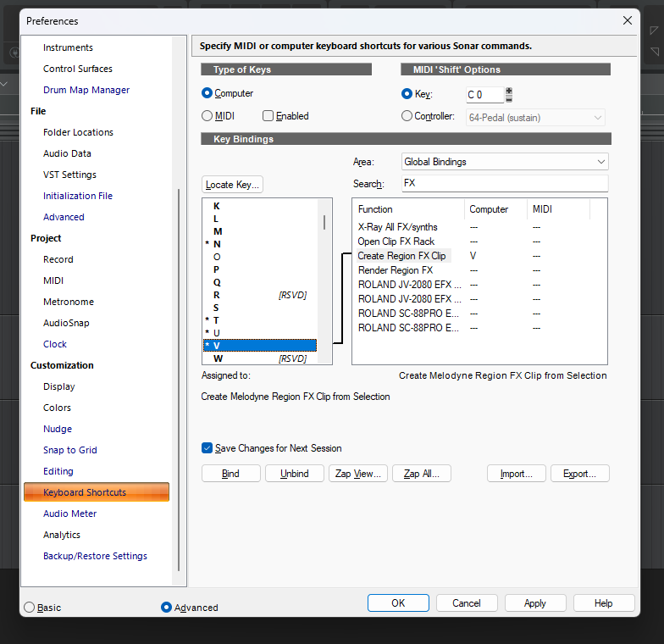Select Render Region FX function row
664x644 pixels.
point(395,269)
